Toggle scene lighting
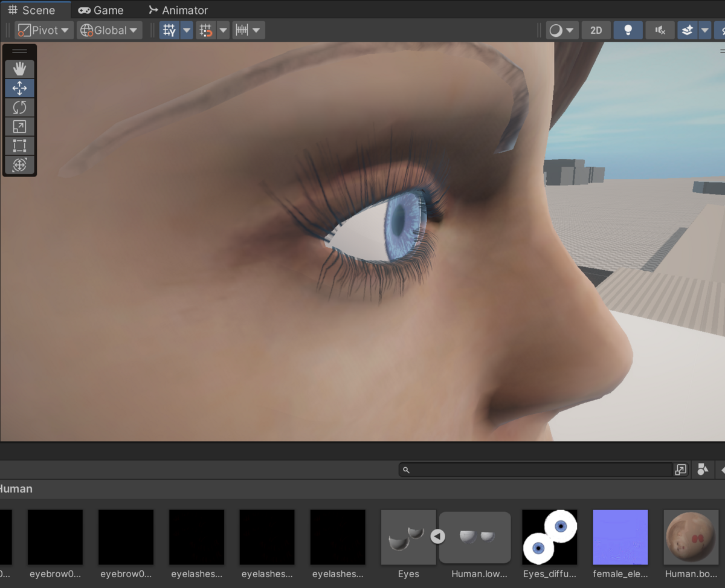Image resolution: width=725 pixels, height=588 pixels. pyautogui.click(x=628, y=30)
